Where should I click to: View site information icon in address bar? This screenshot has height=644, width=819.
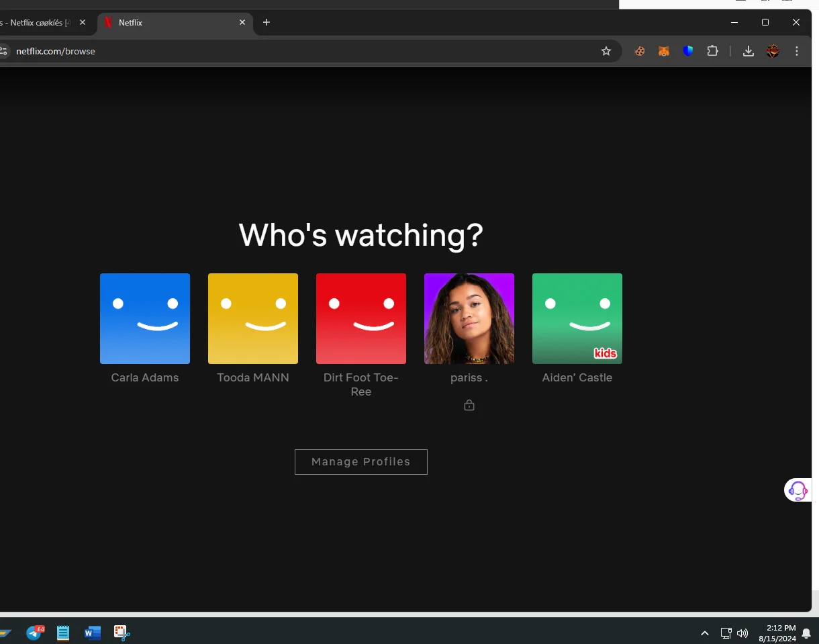coord(3,51)
